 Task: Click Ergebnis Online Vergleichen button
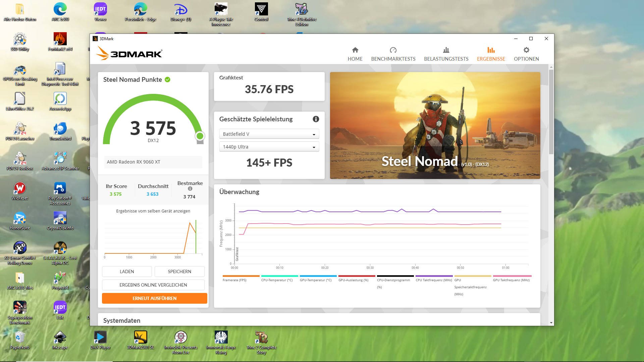[153, 285]
